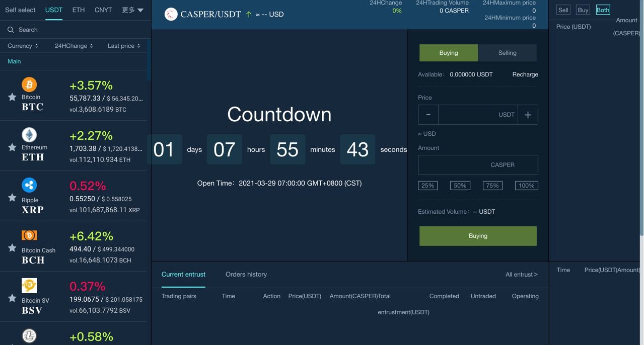Open the Self select tab

pyautogui.click(x=20, y=10)
